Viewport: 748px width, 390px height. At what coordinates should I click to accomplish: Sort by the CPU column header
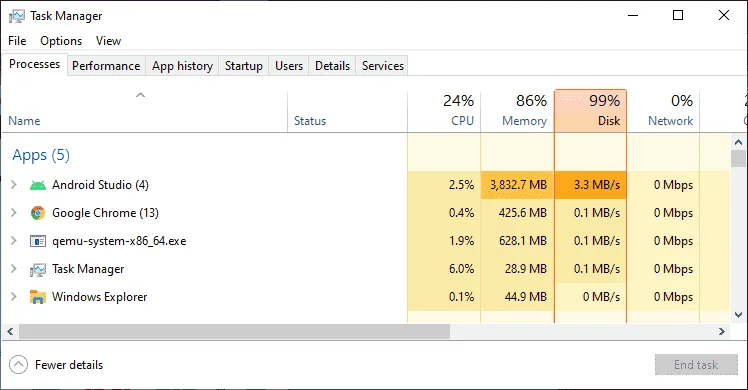[x=444, y=112]
